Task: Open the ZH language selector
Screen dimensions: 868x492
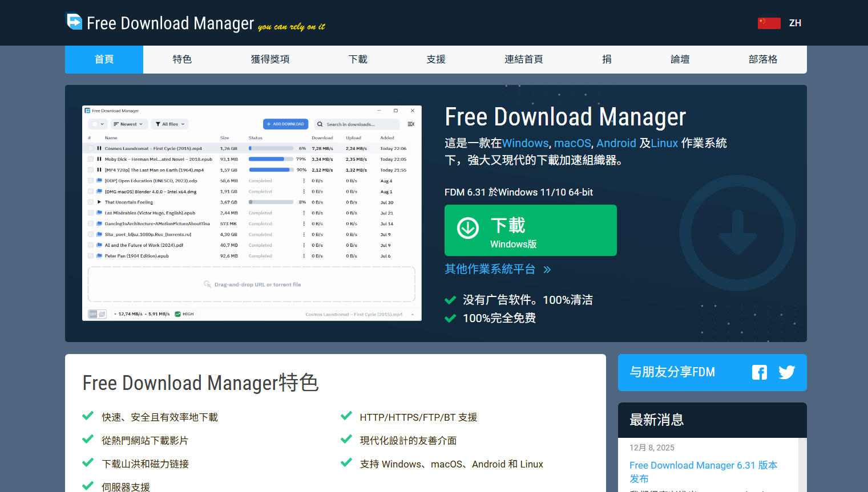Action: pyautogui.click(x=795, y=23)
